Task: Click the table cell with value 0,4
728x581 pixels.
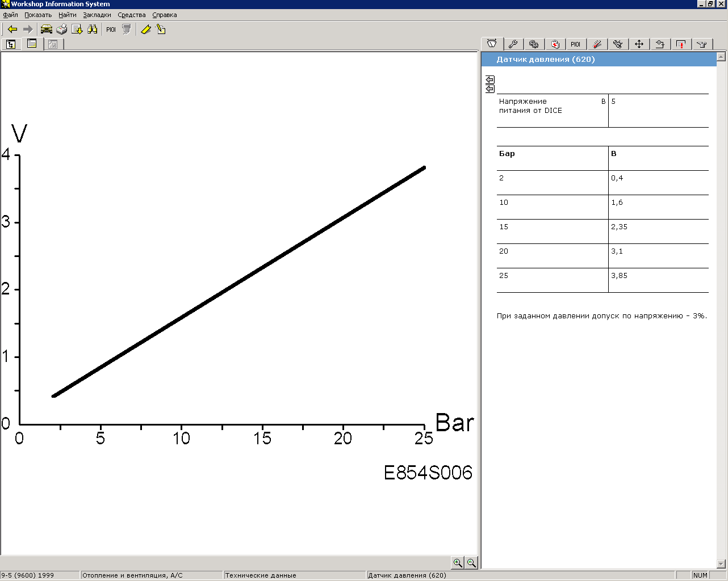Action: (x=658, y=183)
